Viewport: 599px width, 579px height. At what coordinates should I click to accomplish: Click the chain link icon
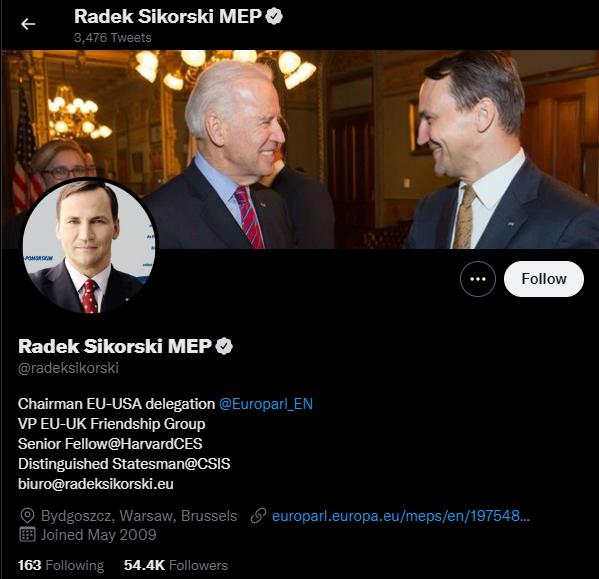tap(258, 516)
